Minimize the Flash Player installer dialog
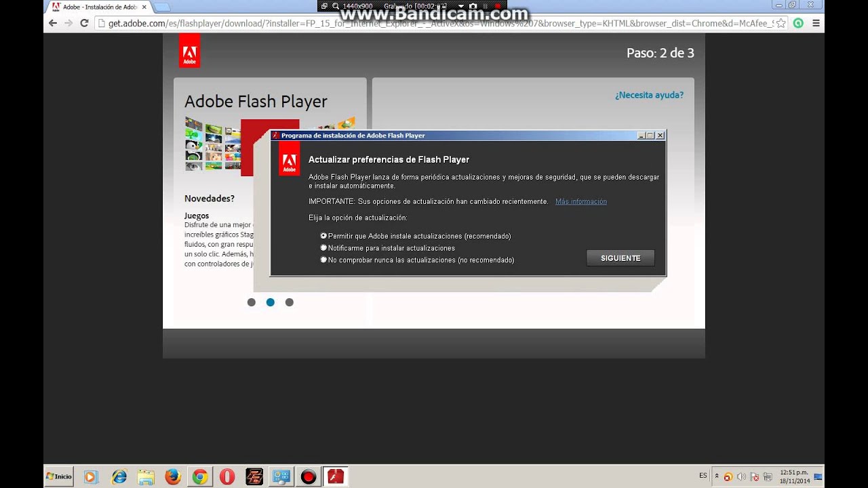 click(x=642, y=136)
